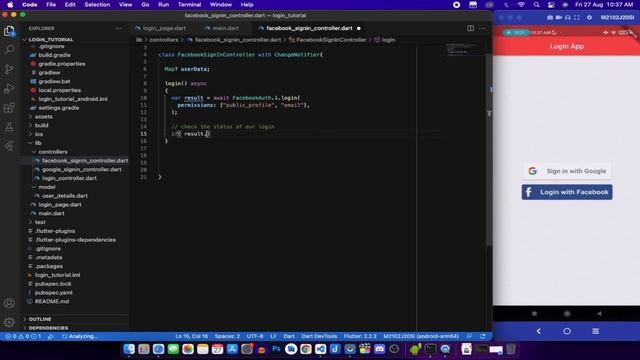Expand the assets folder
The width and height of the screenshot is (640, 360).
[43, 117]
